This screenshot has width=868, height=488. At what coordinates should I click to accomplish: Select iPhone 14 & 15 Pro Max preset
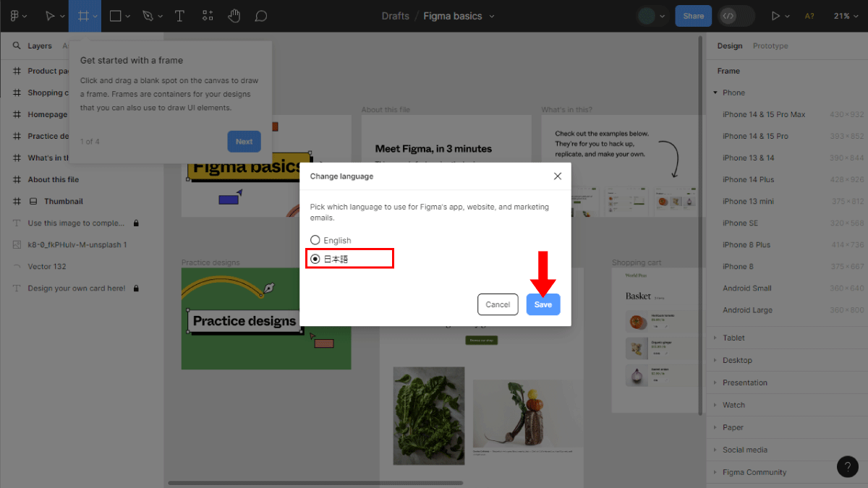764,114
